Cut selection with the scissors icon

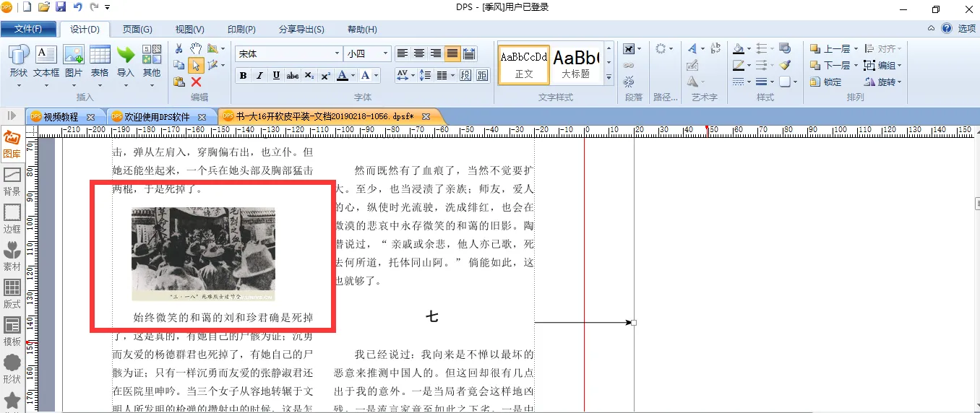[179, 48]
